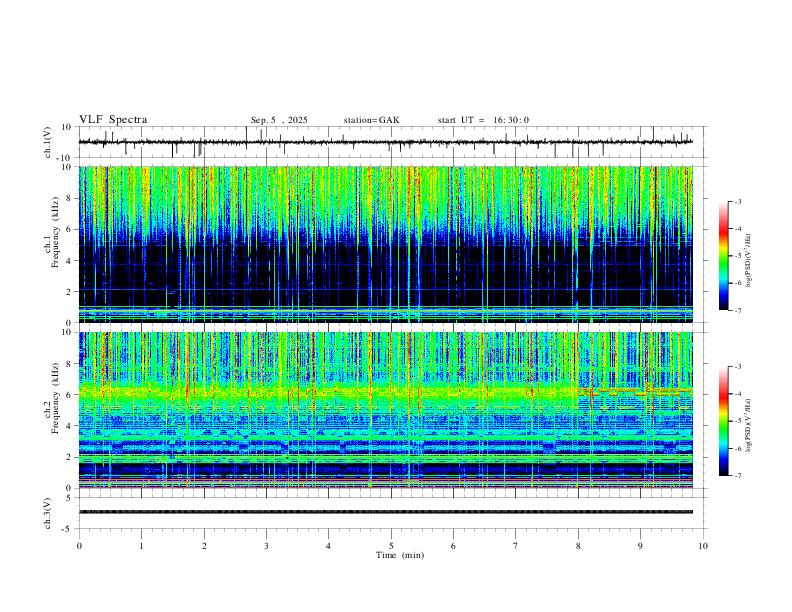The height and width of the screenshot is (612, 792).
Task: Click the '-10' tick label on ch.1 waveform axis
Action: click(x=63, y=158)
